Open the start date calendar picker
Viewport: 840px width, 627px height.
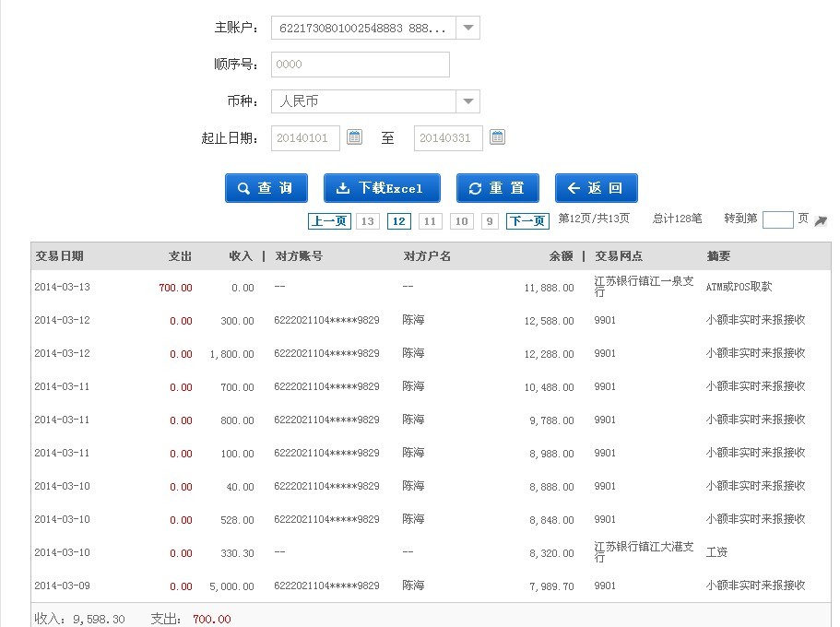coord(354,137)
